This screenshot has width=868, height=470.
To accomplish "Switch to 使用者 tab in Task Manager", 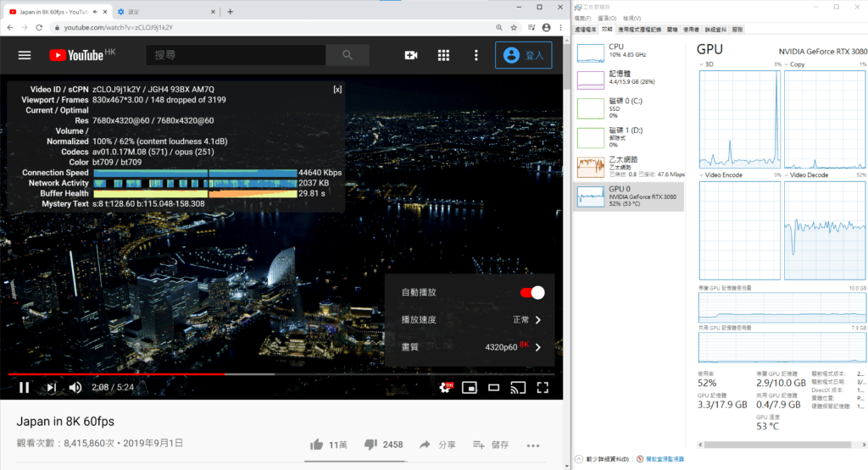I will 691,30.
